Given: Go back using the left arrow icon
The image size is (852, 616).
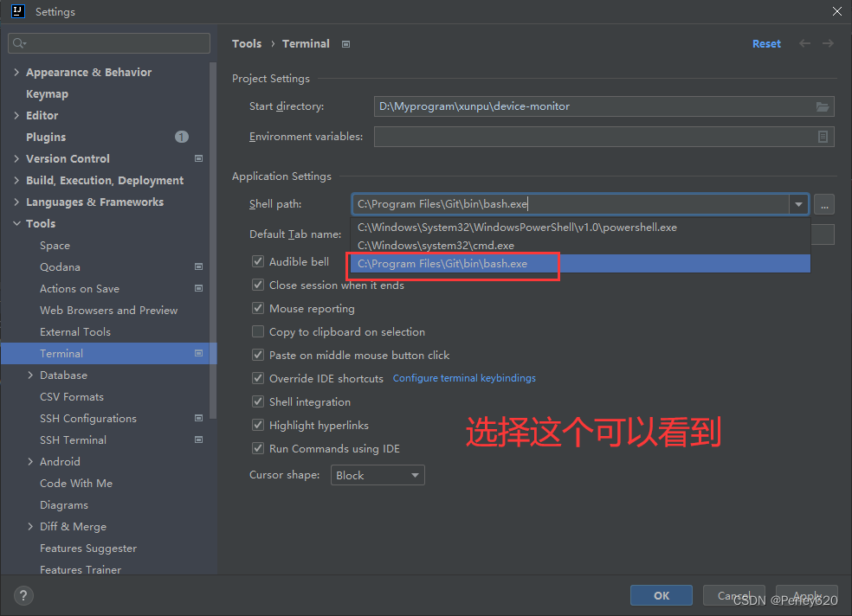Looking at the screenshot, I should (804, 43).
